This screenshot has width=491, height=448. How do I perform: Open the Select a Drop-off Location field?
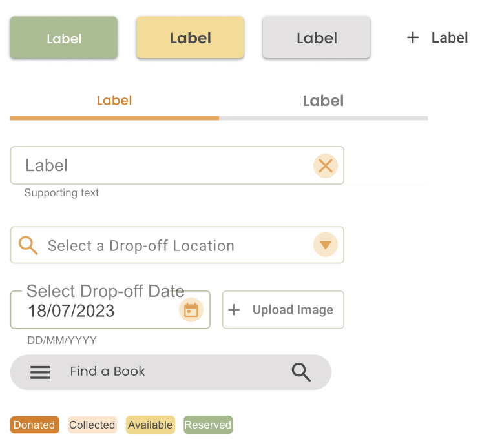177,245
